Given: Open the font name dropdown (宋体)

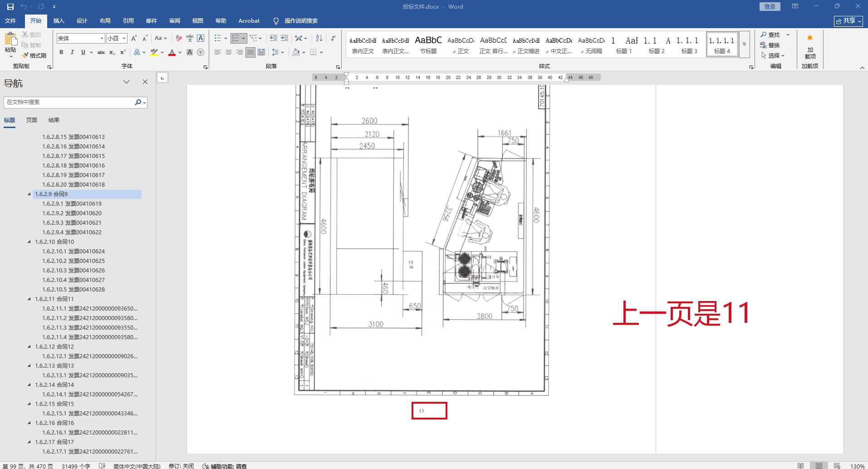Looking at the screenshot, I should click(x=102, y=39).
